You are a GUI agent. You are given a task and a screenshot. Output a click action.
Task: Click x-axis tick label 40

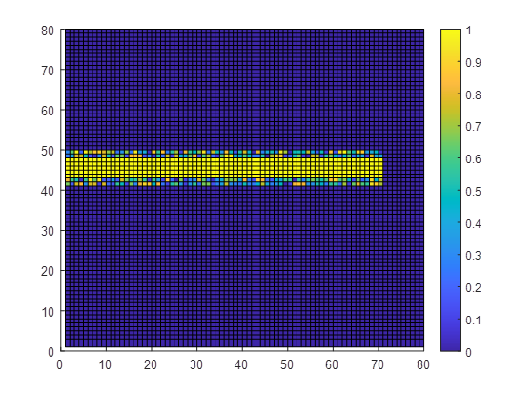pos(241,364)
